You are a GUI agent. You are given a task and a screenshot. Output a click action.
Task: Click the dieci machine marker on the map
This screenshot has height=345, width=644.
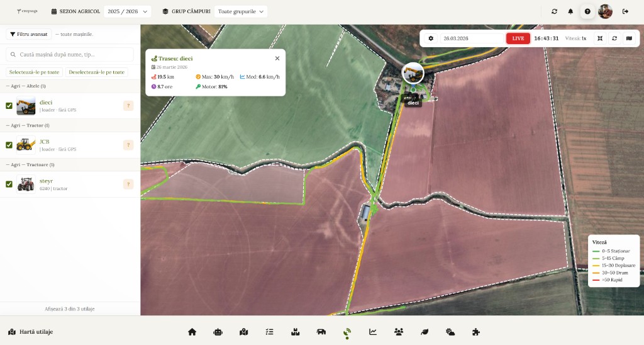pos(413,74)
